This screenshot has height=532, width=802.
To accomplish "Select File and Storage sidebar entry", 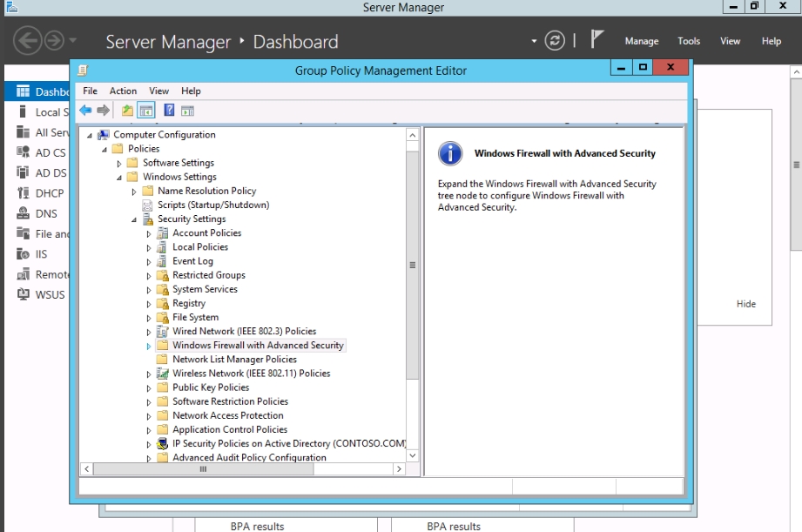I will pyautogui.click(x=43, y=233).
